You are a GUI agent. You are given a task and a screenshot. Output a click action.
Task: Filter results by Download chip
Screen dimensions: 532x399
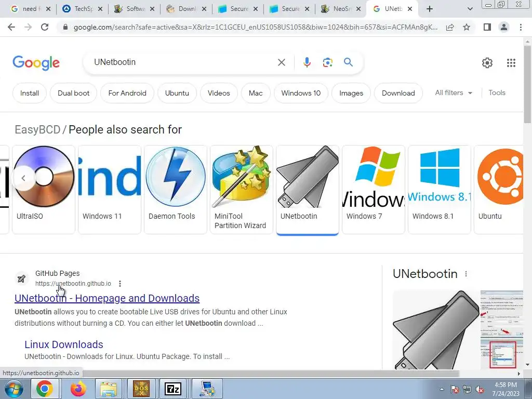398,93
